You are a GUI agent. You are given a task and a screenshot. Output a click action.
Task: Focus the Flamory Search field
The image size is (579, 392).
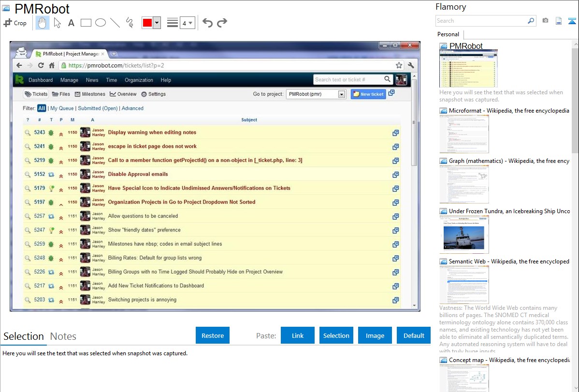tap(481, 21)
